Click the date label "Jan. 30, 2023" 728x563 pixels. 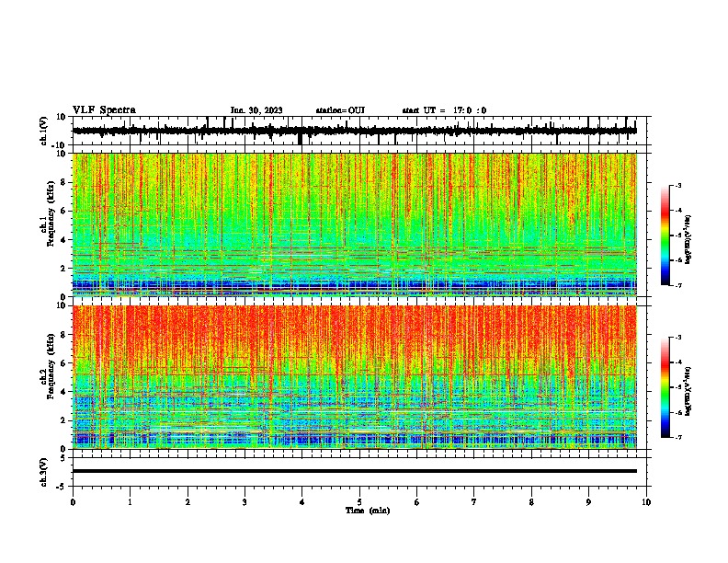coord(256,110)
